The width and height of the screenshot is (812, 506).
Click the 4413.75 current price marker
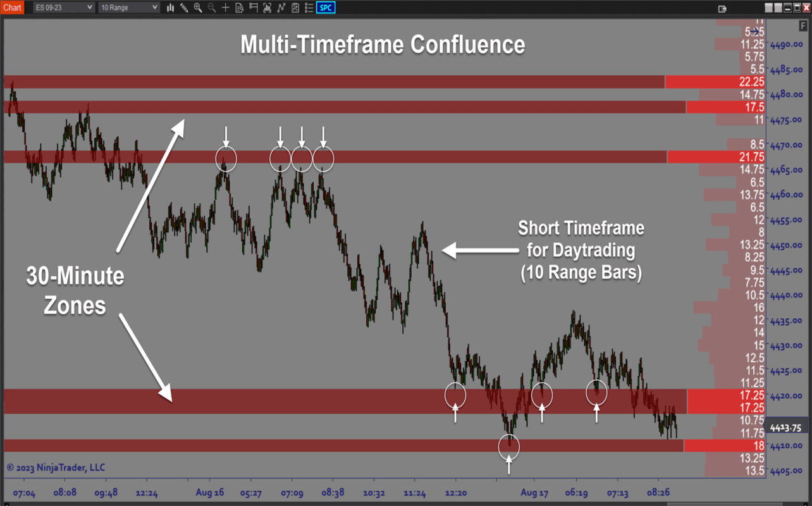[786, 428]
